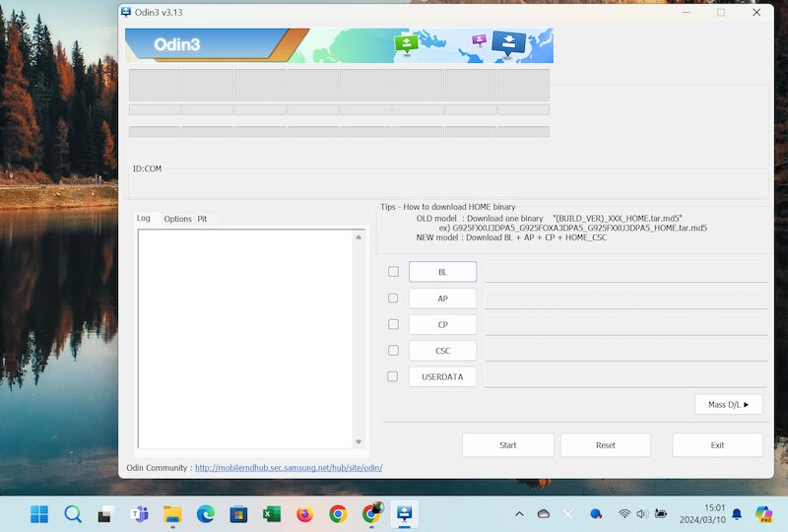Expand Mass D/L options
The height and width of the screenshot is (532, 788).
coord(728,404)
